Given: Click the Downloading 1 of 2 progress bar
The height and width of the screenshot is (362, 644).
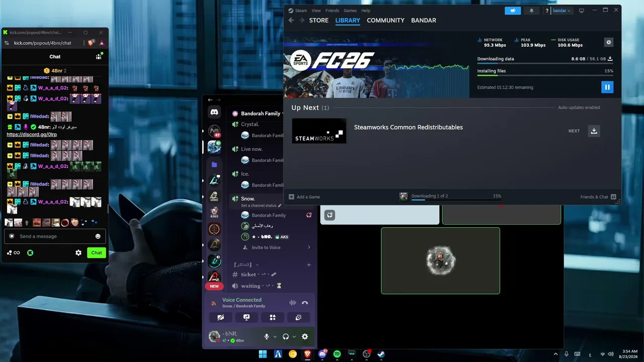Looking at the screenshot, I should click(456, 200).
